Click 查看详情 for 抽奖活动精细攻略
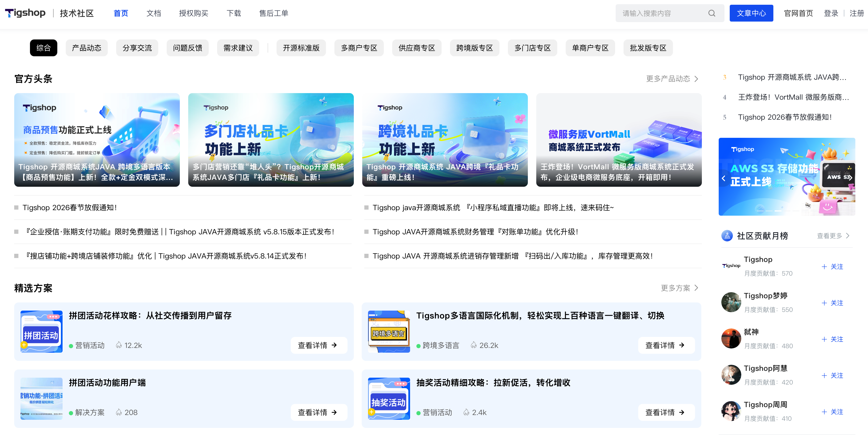Image resolution: width=868 pixels, height=435 pixels. [x=666, y=412]
